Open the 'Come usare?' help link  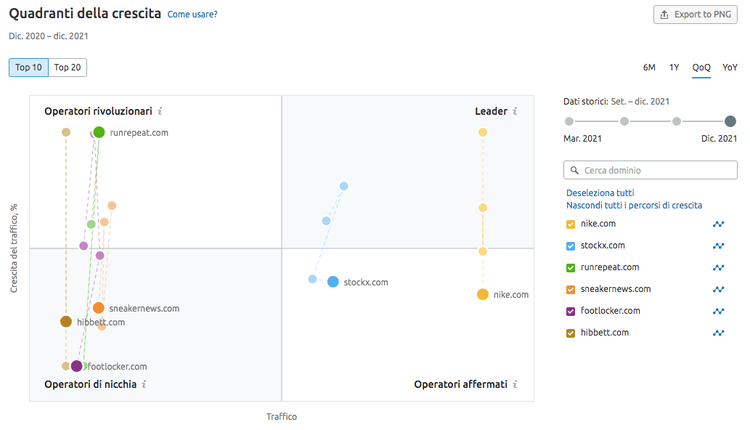(x=192, y=14)
